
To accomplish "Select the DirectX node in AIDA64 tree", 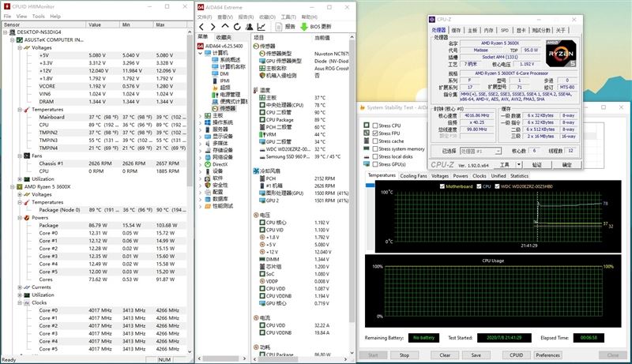I will coord(220,164).
